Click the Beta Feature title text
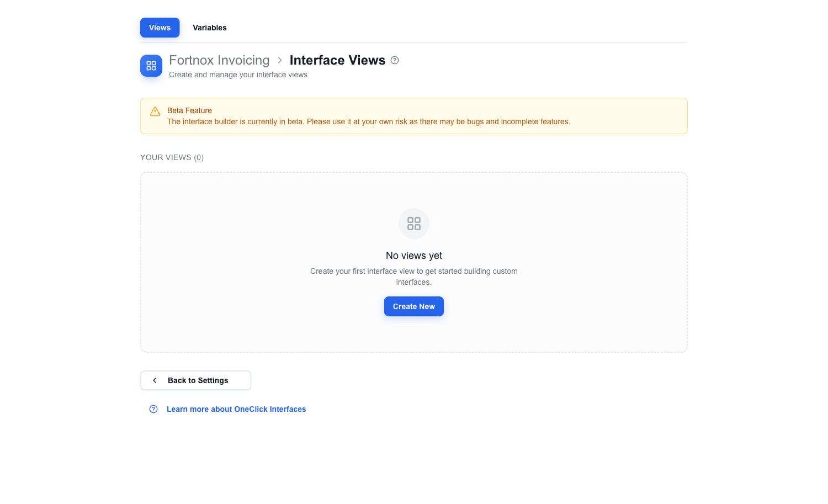 (x=189, y=110)
